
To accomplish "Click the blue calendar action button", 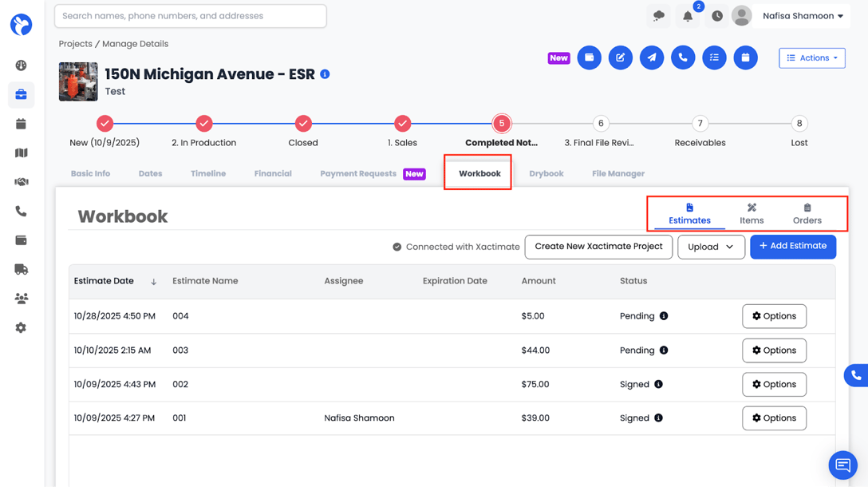I will tap(746, 57).
